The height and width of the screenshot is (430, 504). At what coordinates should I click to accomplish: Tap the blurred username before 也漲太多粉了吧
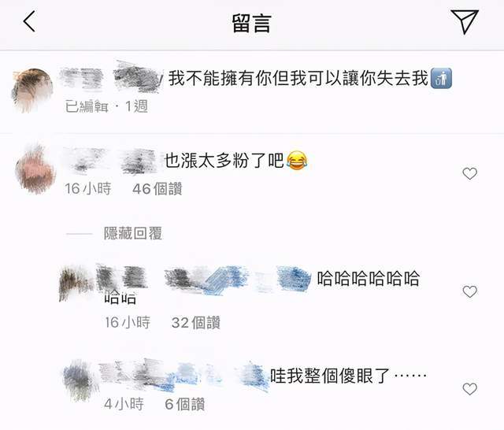click(x=110, y=161)
